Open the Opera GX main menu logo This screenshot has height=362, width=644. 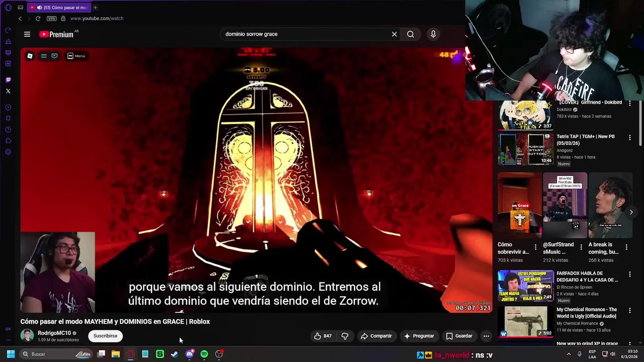[x=8, y=8]
